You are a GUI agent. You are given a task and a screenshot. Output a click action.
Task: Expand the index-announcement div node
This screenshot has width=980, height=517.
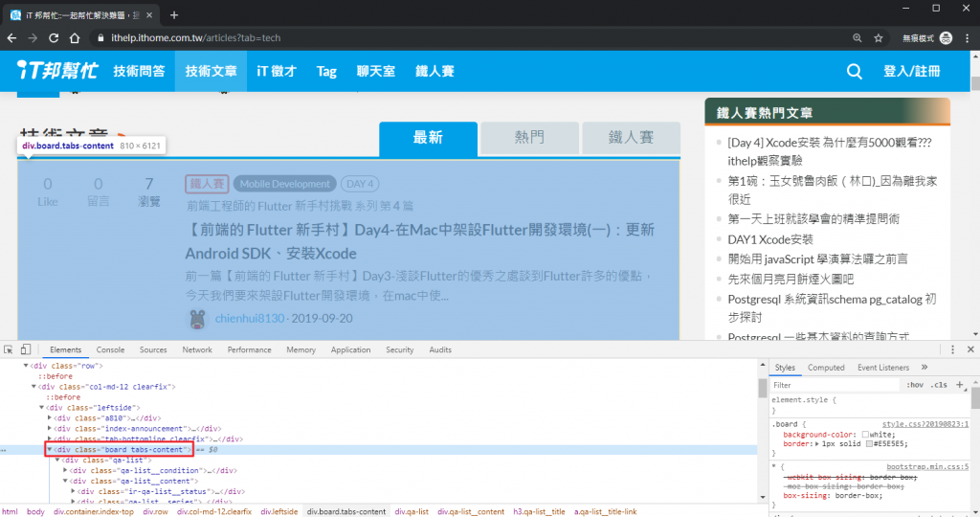click(x=50, y=429)
